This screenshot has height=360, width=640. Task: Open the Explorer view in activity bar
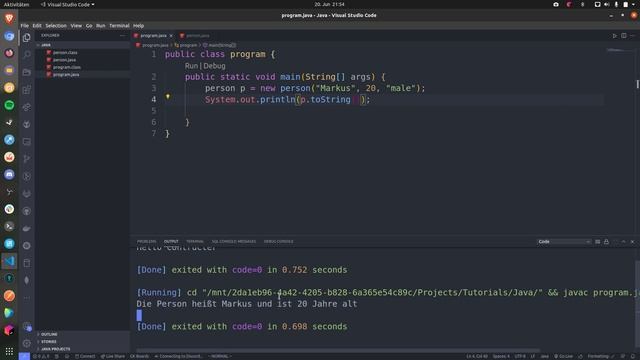coord(27,38)
